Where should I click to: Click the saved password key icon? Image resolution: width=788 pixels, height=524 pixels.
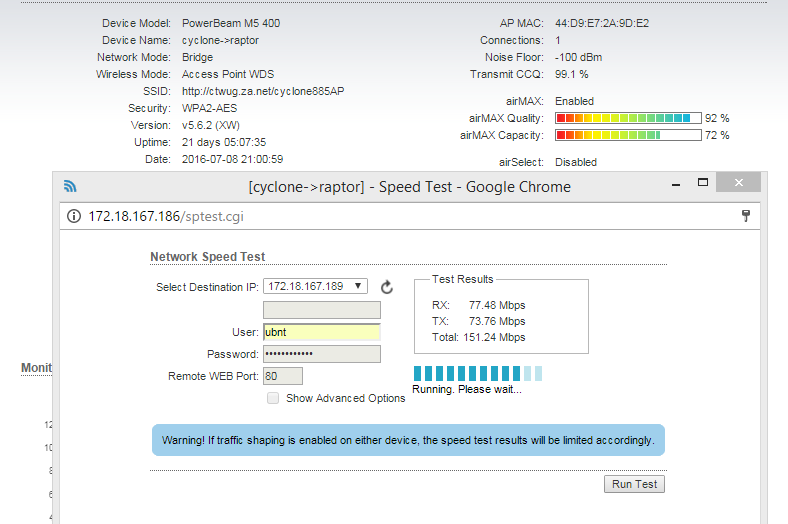pos(745,216)
